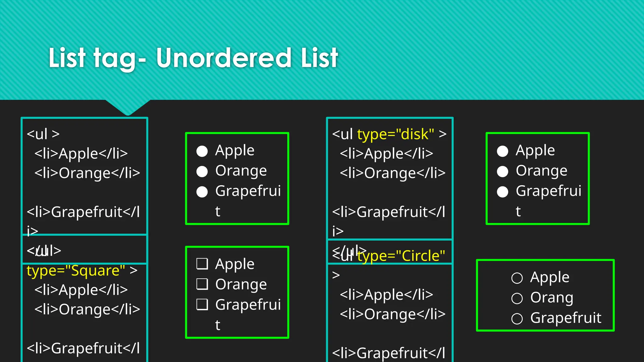Click "<li>Apple</li>" under the type="disk" tag
The width and height of the screenshot is (644, 362).
point(386,153)
